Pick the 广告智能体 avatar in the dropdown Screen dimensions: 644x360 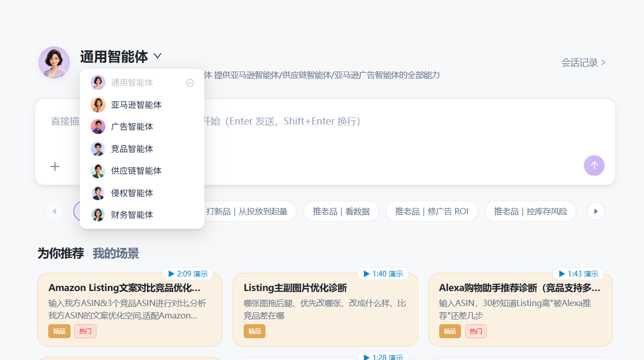tap(98, 127)
